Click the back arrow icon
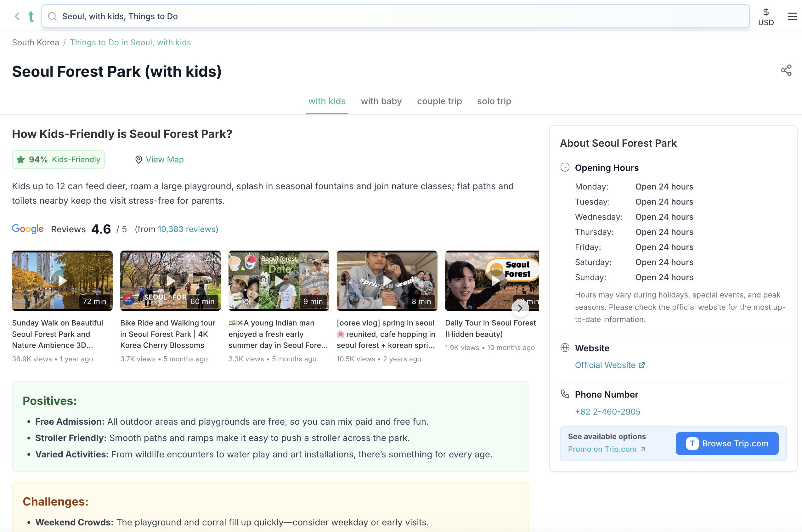Viewport: 802px width, 532px height. pos(17,16)
